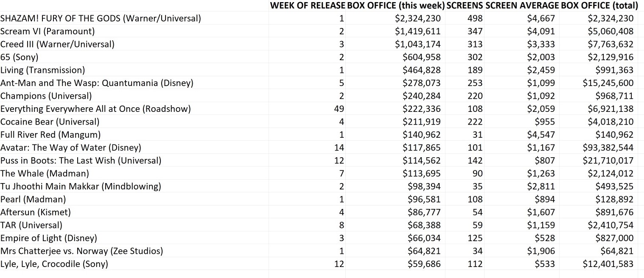The width and height of the screenshot is (644, 278).
Task: Click the Full River Red (Mangum) cell
Action: [50, 135]
